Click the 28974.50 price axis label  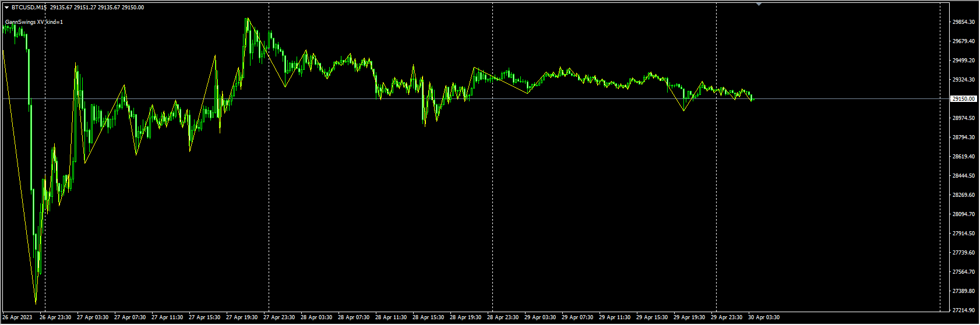(964, 118)
